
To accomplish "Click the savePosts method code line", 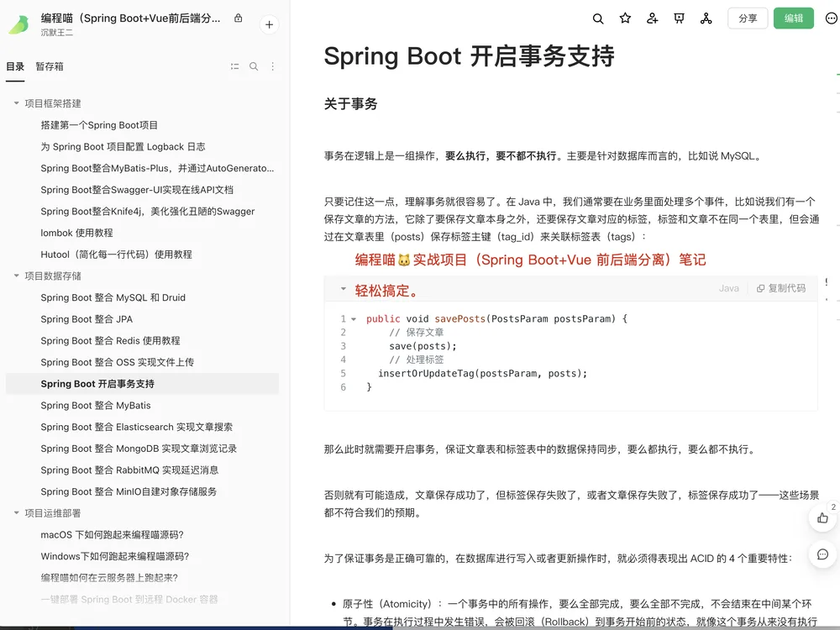I will (496, 318).
